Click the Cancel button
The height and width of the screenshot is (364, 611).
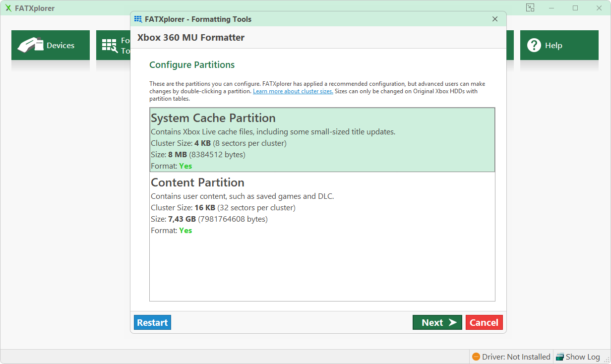484,322
